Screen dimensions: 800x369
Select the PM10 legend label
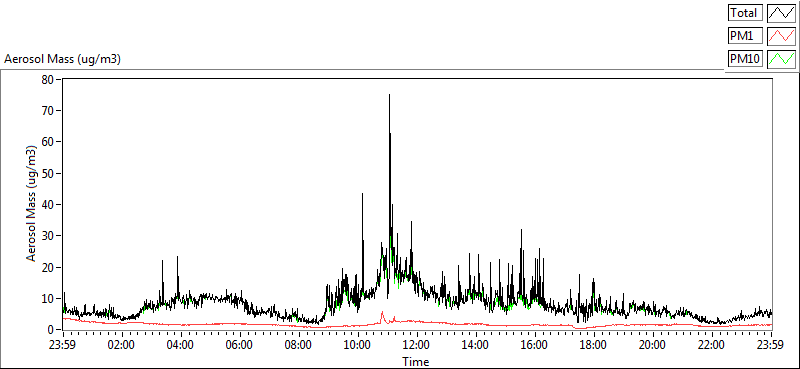pos(745,59)
